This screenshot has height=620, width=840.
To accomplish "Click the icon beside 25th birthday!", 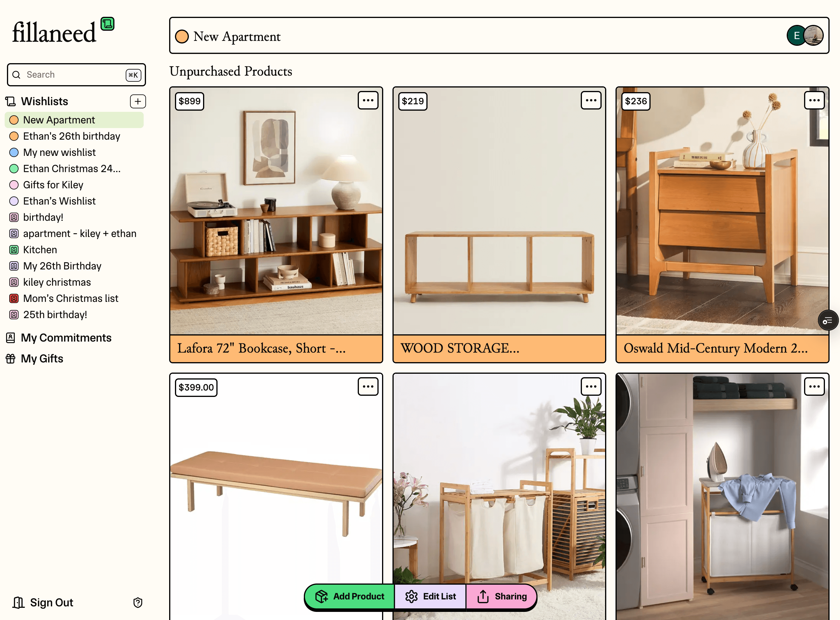I will click(x=14, y=315).
